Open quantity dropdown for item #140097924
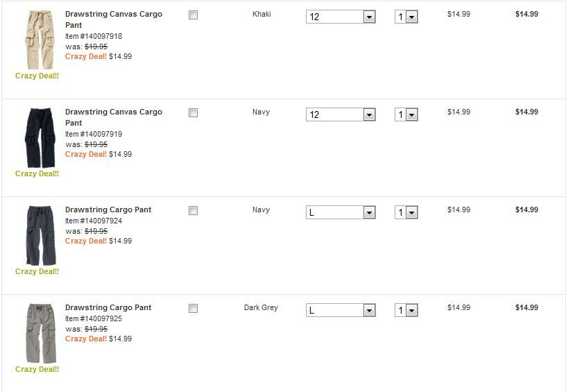 [x=406, y=212]
